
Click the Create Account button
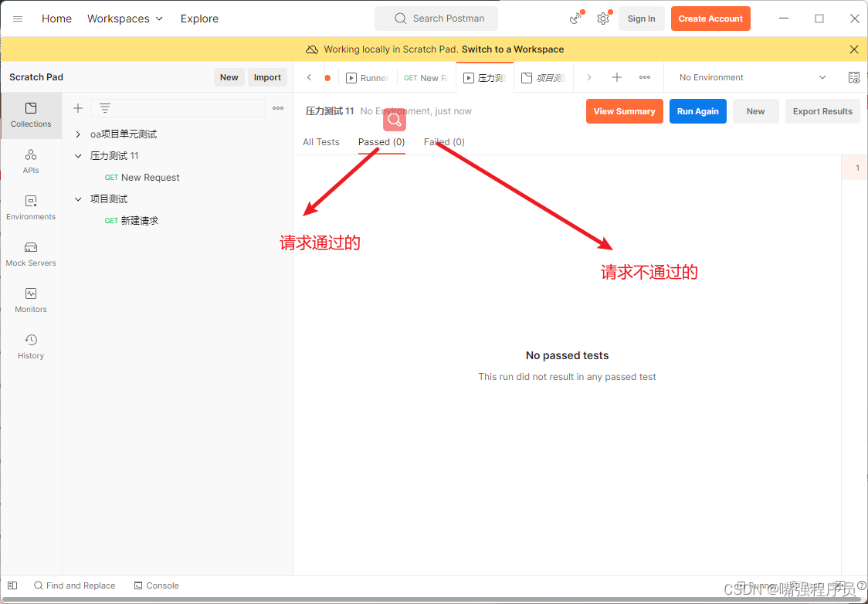pos(710,19)
